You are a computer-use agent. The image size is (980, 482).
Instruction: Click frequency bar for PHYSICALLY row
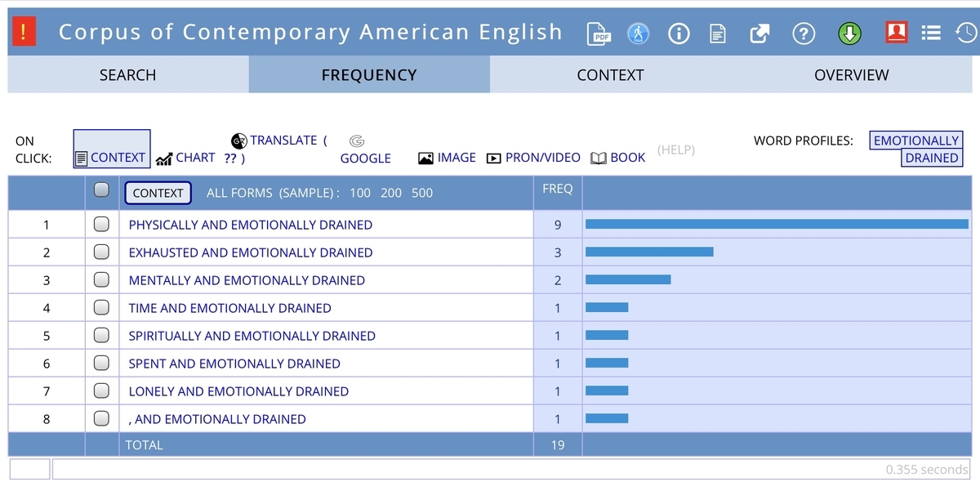click(x=777, y=224)
